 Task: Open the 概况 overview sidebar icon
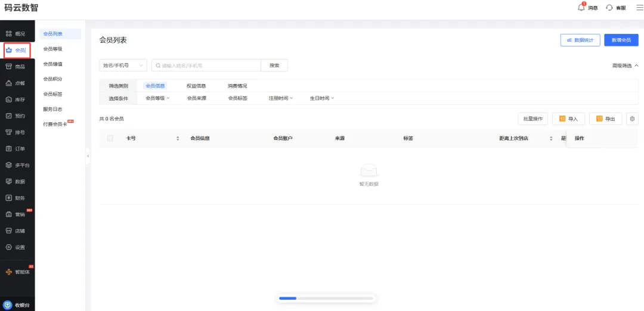[x=8, y=33]
